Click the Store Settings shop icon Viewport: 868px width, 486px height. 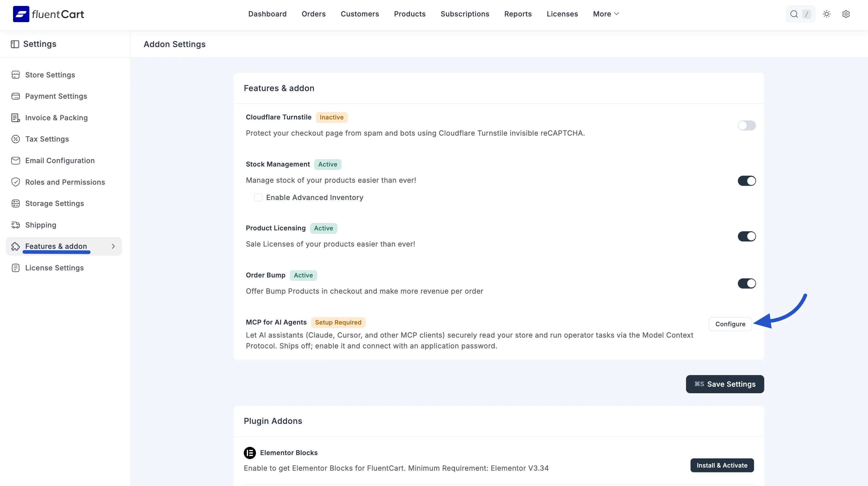point(16,75)
